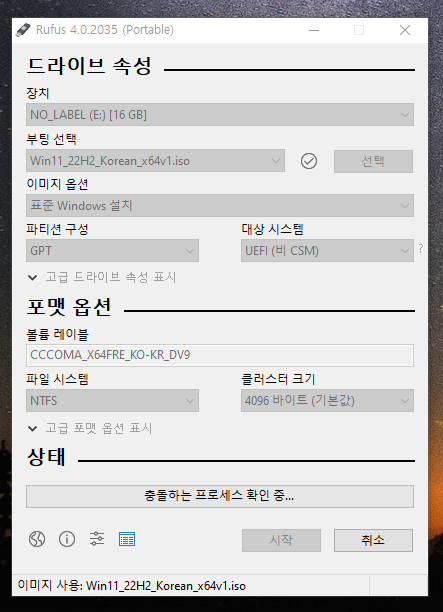Click the 부팅 선택 label
This screenshot has height=612, width=443.
tap(51, 139)
